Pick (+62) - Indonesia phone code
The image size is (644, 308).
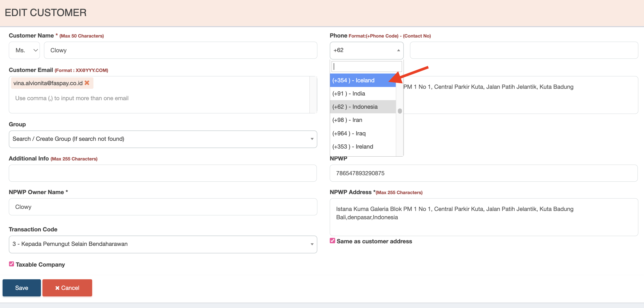tap(362, 107)
